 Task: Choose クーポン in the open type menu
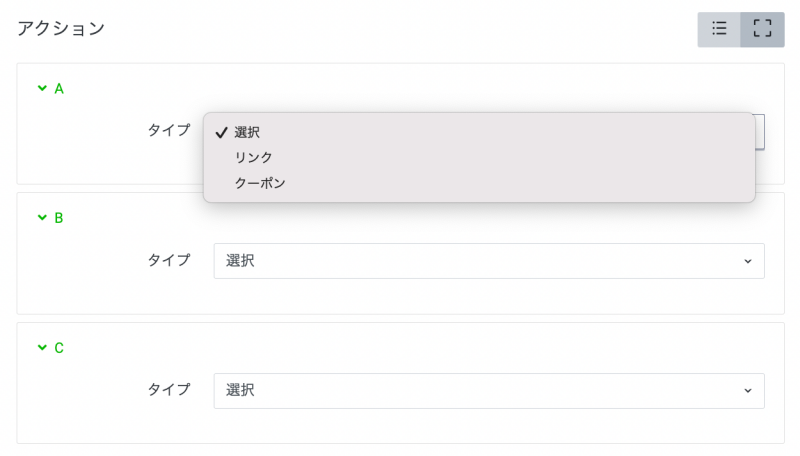(260, 183)
